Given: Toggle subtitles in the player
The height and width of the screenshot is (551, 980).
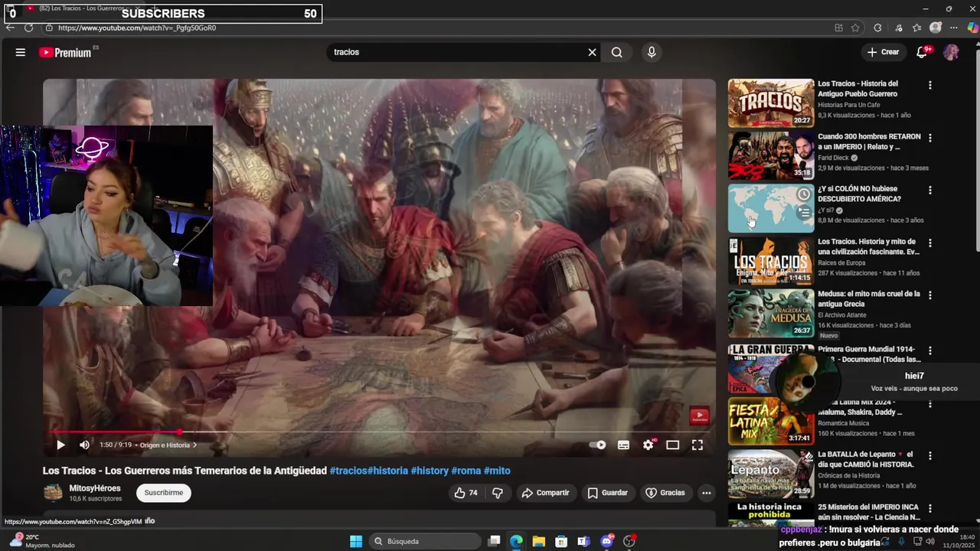Looking at the screenshot, I should pyautogui.click(x=624, y=445).
